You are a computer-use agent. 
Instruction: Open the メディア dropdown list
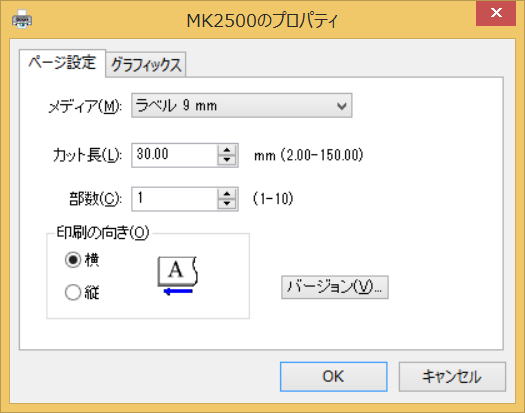point(241,106)
